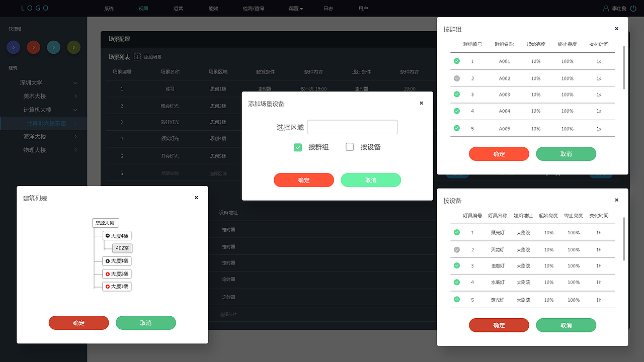Click the blue quick-key shortcut icon
644x362 pixels.
click(13, 47)
